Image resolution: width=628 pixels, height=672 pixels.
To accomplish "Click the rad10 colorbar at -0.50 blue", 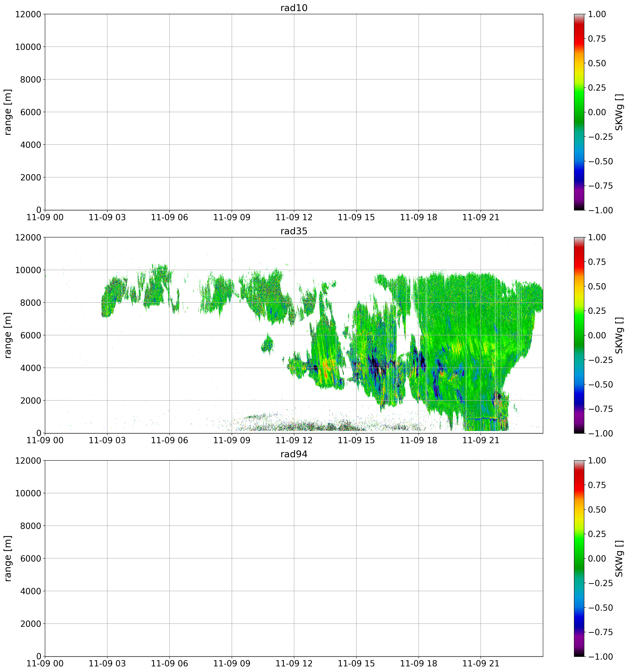I will [579, 161].
